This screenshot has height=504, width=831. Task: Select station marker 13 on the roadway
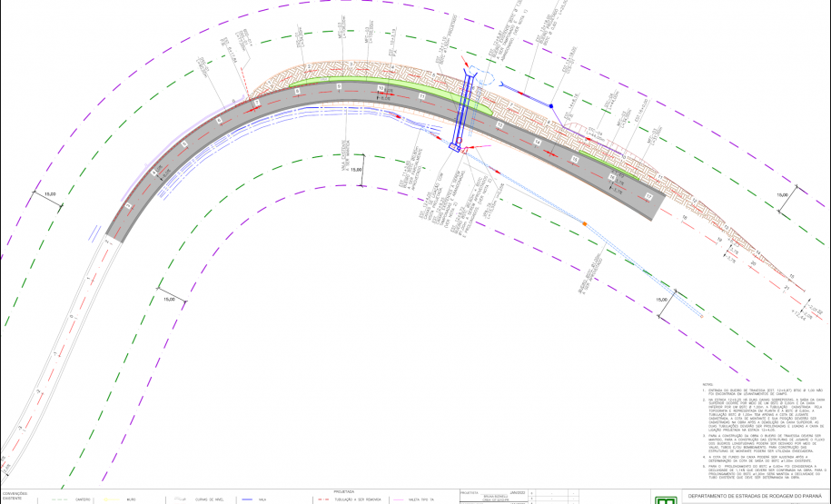pyautogui.click(x=500, y=124)
